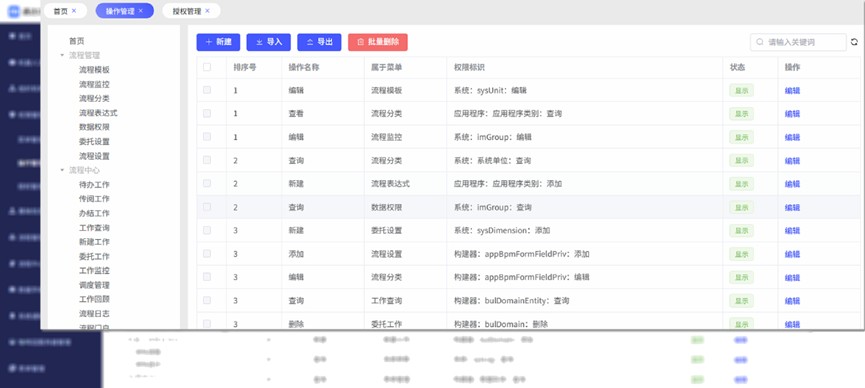Click the magnifier icon in the search field
Screen dimensions: 865x388
tap(760, 42)
